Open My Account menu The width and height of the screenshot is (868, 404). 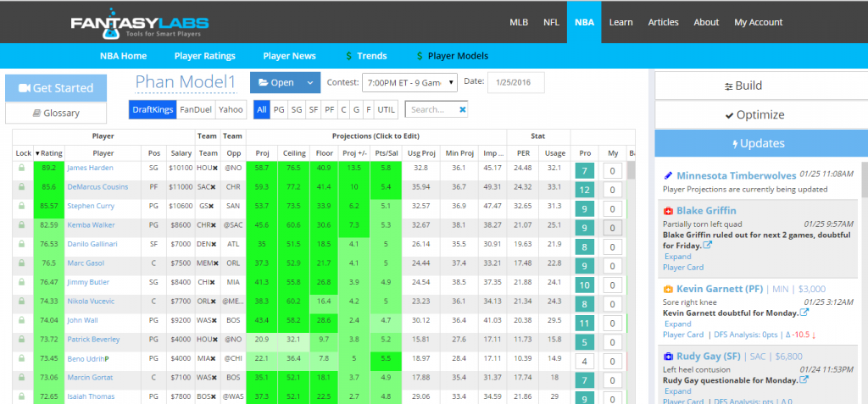click(x=759, y=22)
